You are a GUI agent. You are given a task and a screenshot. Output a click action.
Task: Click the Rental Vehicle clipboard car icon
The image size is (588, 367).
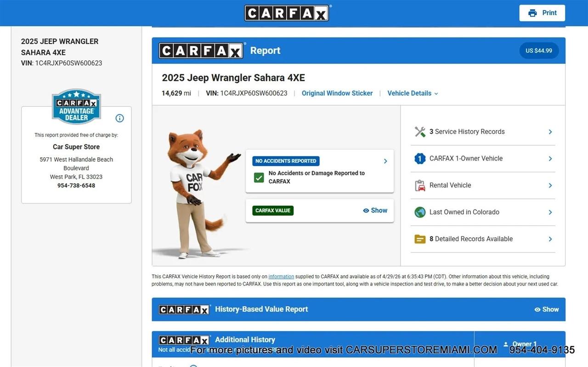[420, 185]
